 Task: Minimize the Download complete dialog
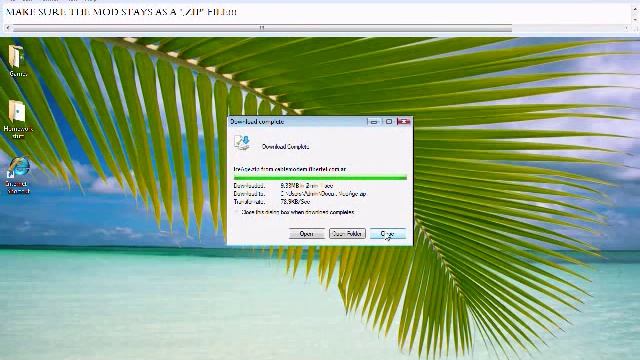(373, 122)
